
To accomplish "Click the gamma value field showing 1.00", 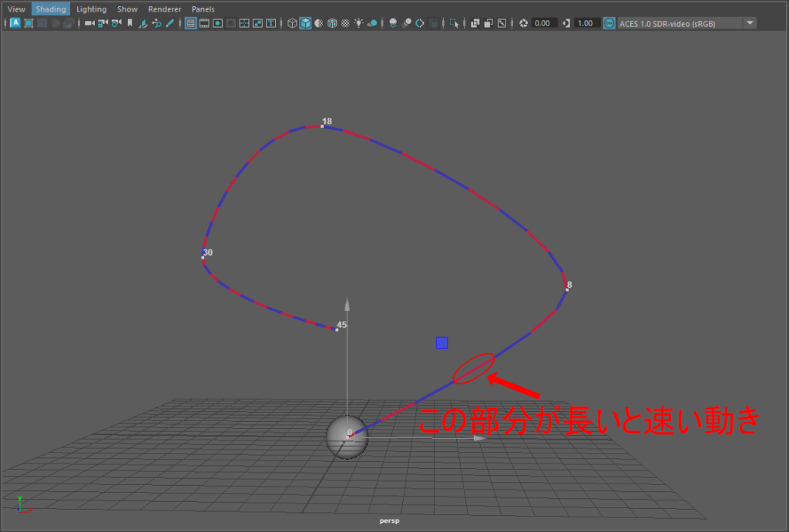I will [x=586, y=23].
